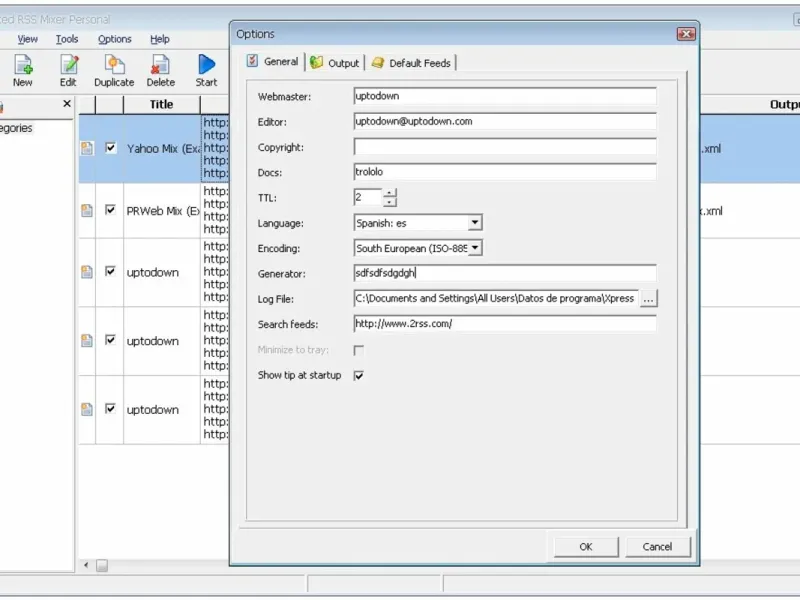Click the Edit toolbar icon
The image size is (800, 600).
[x=68, y=65]
